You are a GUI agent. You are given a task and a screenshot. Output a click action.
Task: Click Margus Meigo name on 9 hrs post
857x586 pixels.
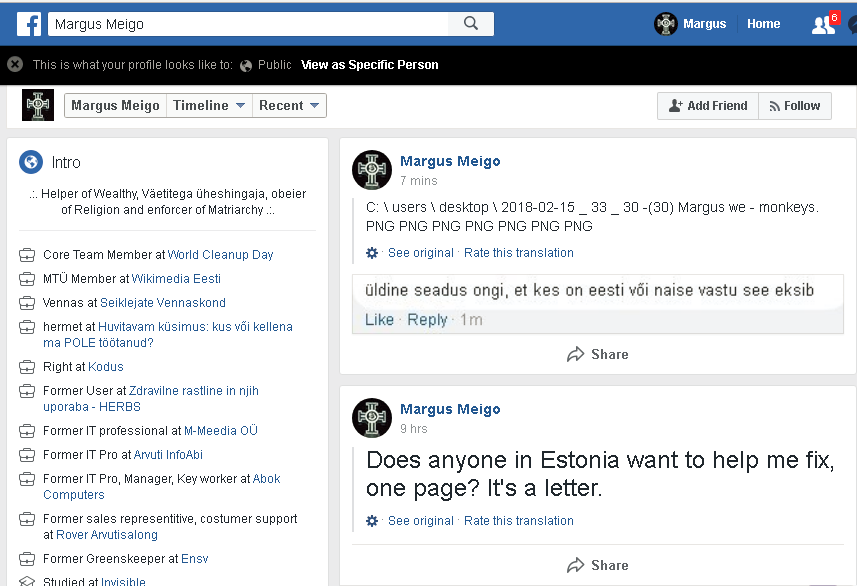[x=450, y=409]
